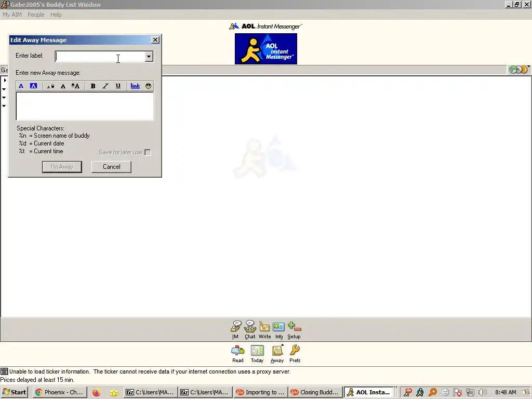Click the away message text area
532x399 pixels.
85,106
